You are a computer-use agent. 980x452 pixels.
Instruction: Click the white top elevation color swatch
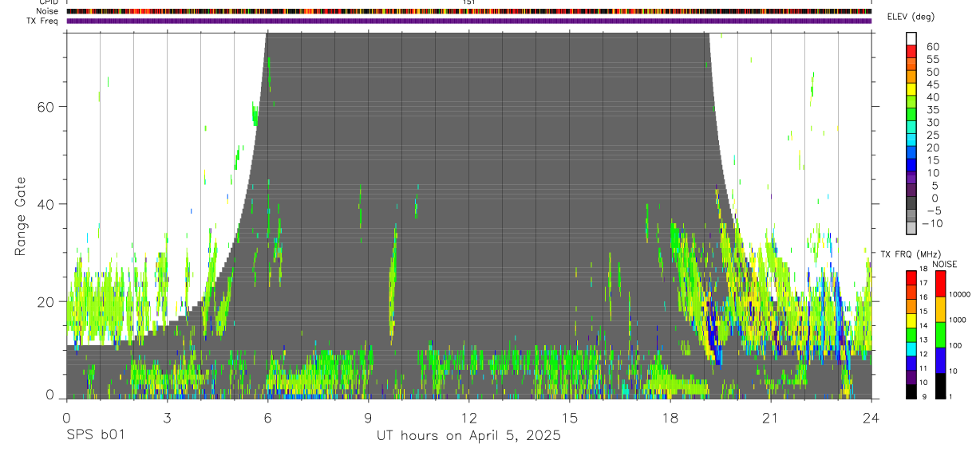point(911,38)
